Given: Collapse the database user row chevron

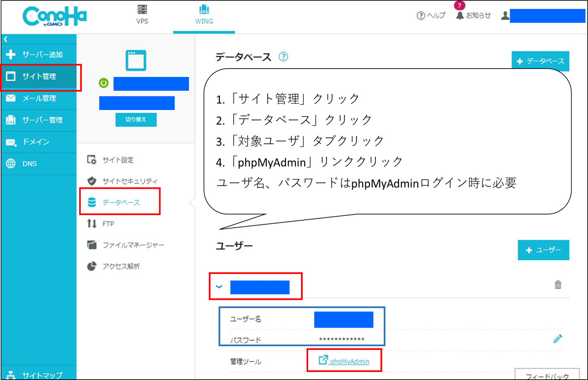Looking at the screenshot, I should 219,287.
